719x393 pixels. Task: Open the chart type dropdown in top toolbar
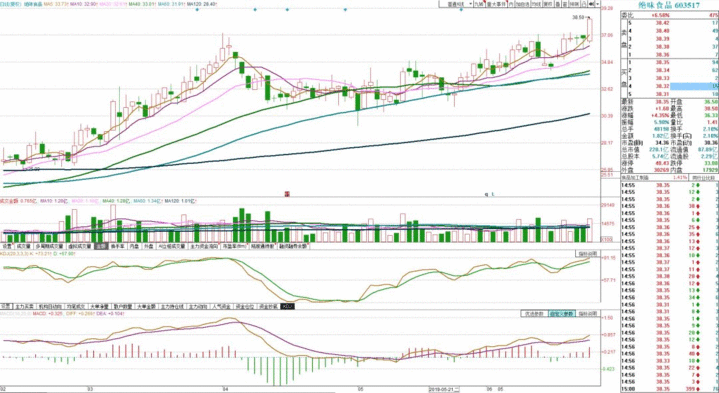(x=456, y=3)
